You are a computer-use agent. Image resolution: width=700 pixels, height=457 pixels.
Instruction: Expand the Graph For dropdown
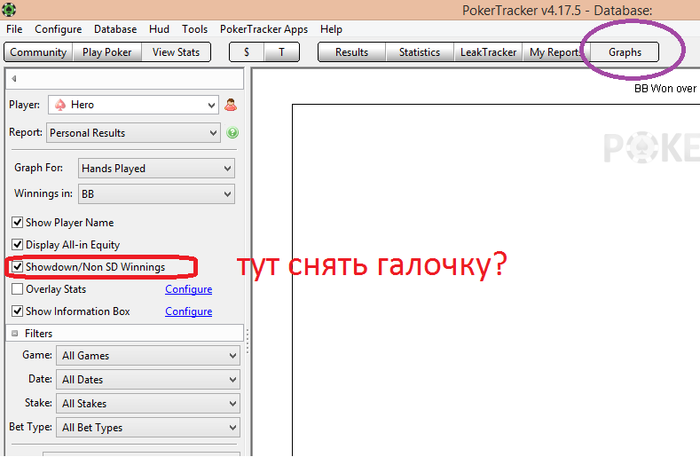coord(156,168)
